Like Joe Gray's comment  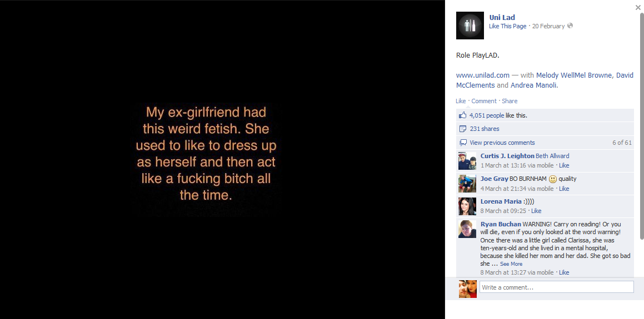[564, 189]
